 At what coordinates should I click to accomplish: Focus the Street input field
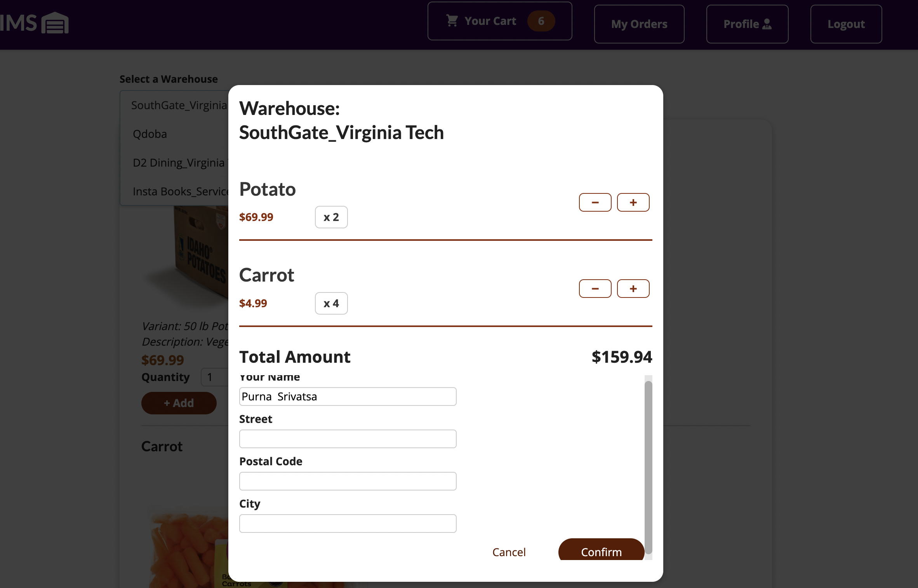pos(348,439)
